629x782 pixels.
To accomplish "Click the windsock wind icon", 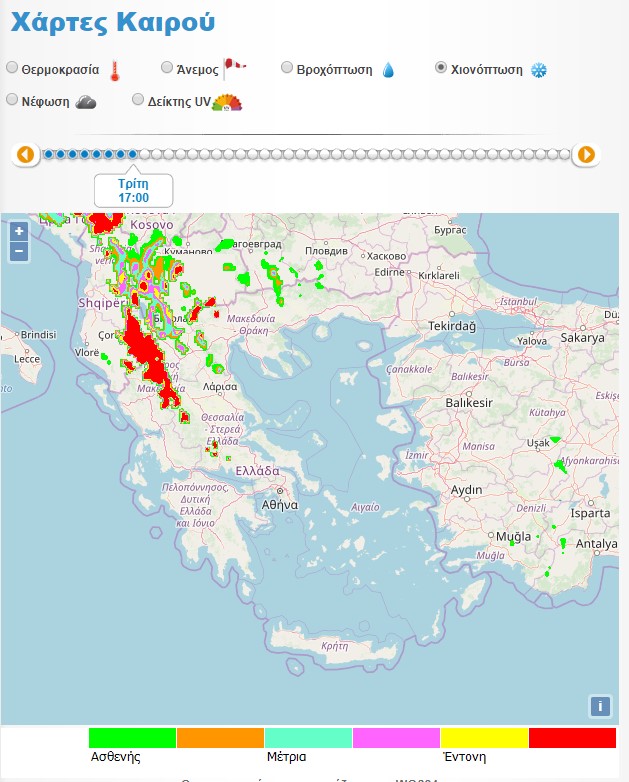I will click(234, 68).
